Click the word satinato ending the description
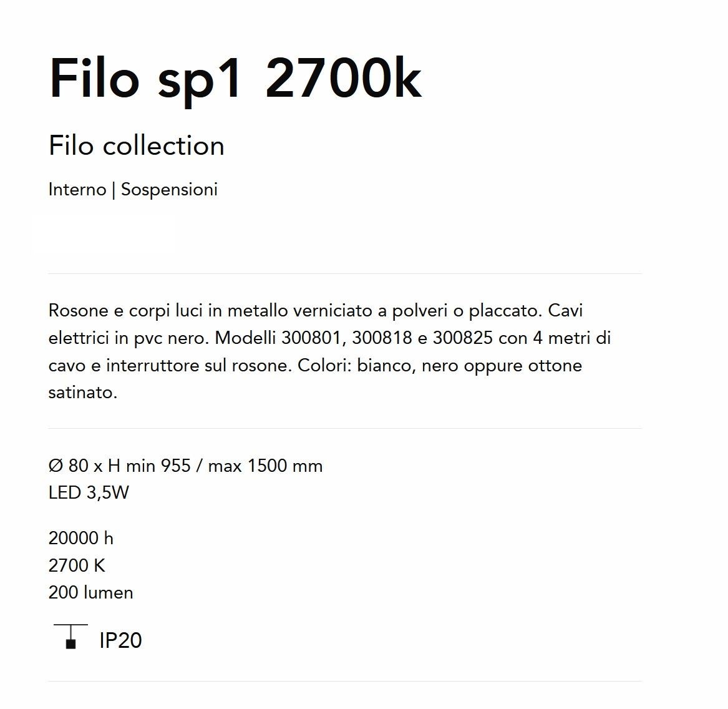The image size is (728, 709). [82, 393]
